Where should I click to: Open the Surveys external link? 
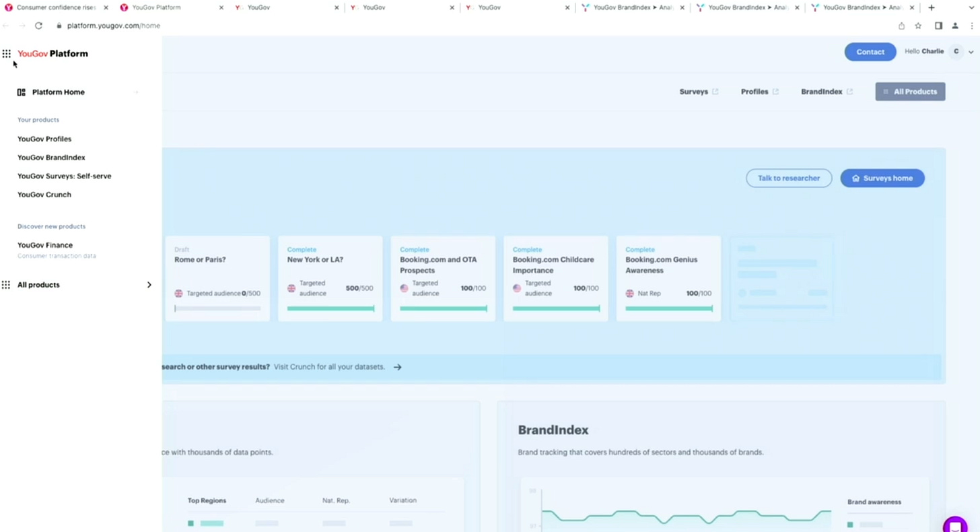click(x=699, y=92)
